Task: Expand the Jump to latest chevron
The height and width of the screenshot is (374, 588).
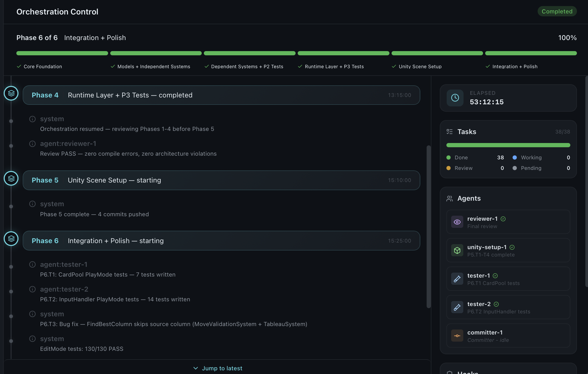Action: [196, 368]
